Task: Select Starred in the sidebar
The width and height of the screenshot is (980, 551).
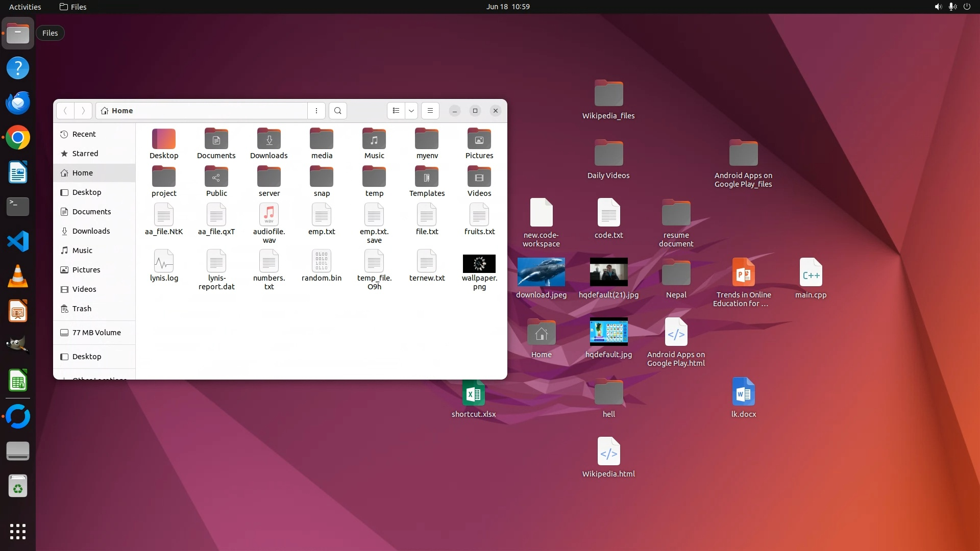Action: pyautogui.click(x=85, y=154)
